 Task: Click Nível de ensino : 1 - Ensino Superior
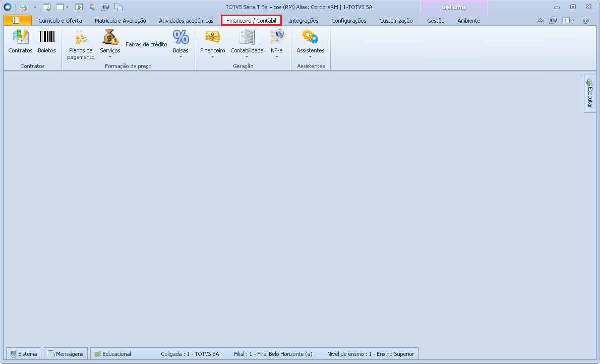tap(371, 354)
